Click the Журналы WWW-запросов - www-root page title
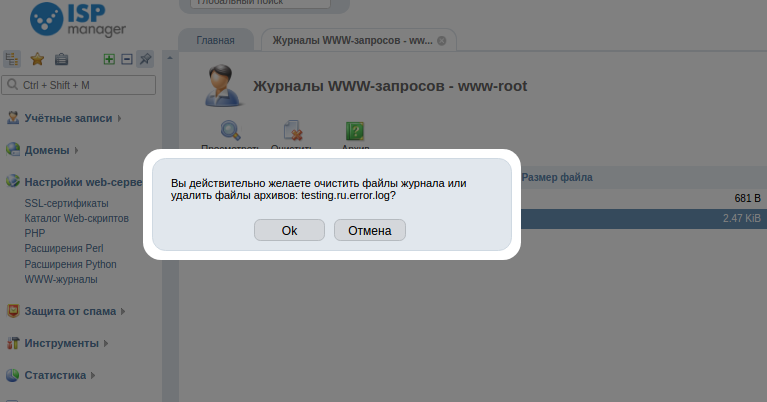This screenshot has width=767, height=402. pyautogui.click(x=390, y=86)
